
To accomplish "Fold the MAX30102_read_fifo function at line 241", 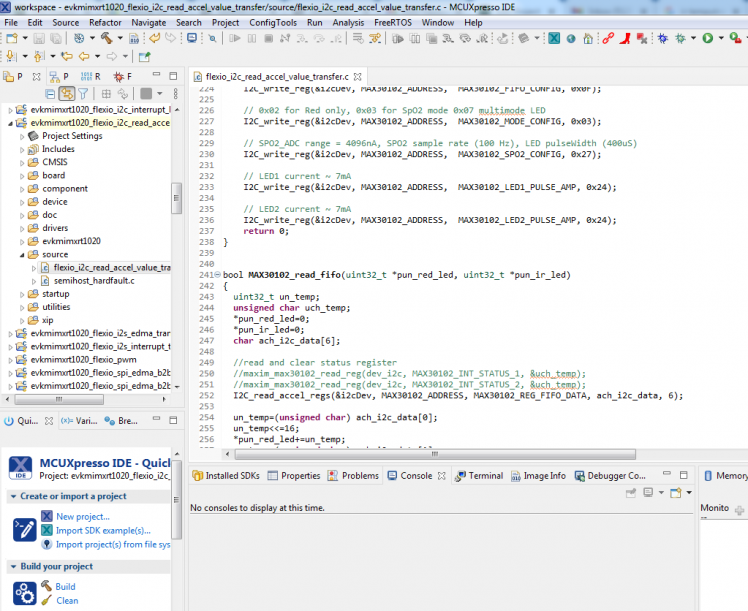I will coord(218,275).
